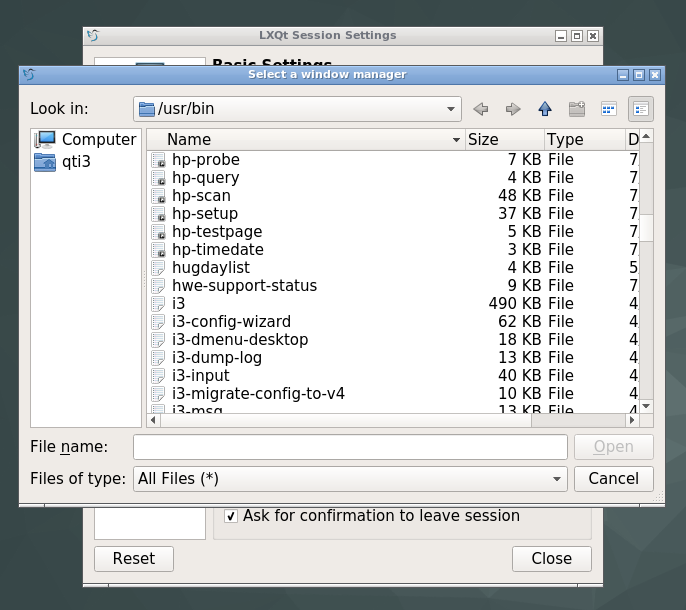Click the hp-testpage file icon
The height and width of the screenshot is (610, 686).
pos(158,231)
